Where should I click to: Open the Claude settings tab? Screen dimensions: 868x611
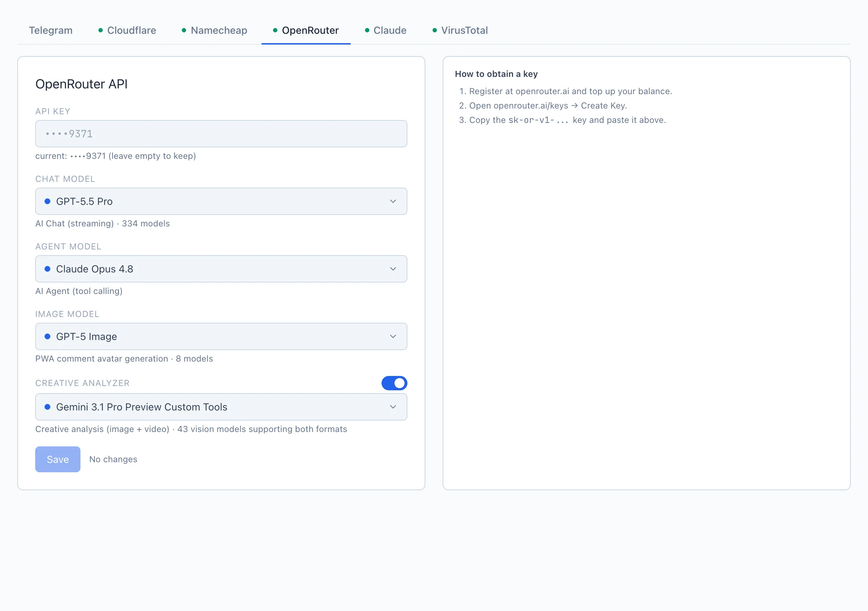click(385, 30)
